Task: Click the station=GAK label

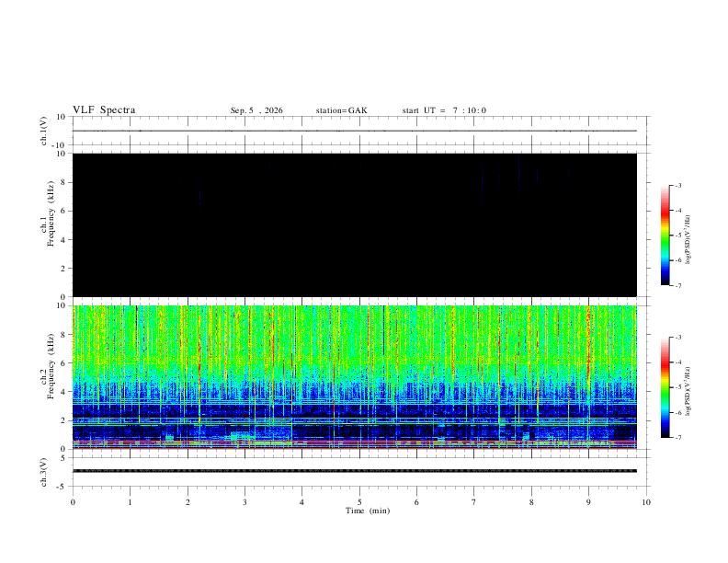Action: pos(341,110)
